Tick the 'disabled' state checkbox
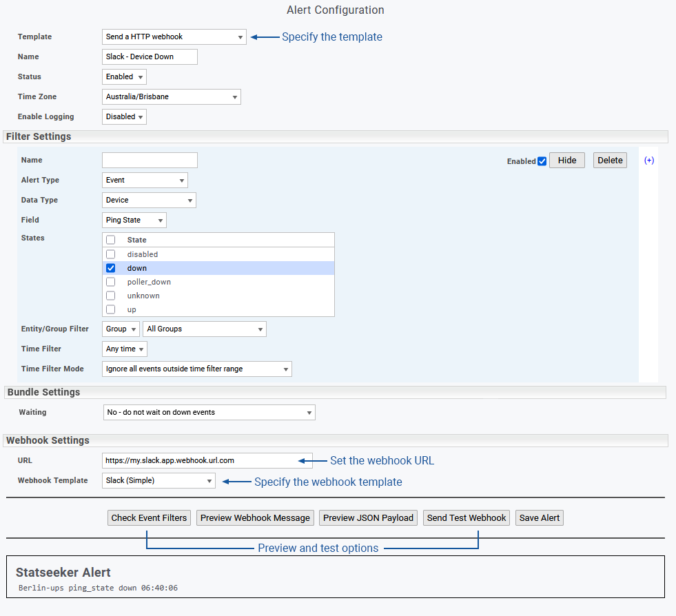 [x=110, y=254]
